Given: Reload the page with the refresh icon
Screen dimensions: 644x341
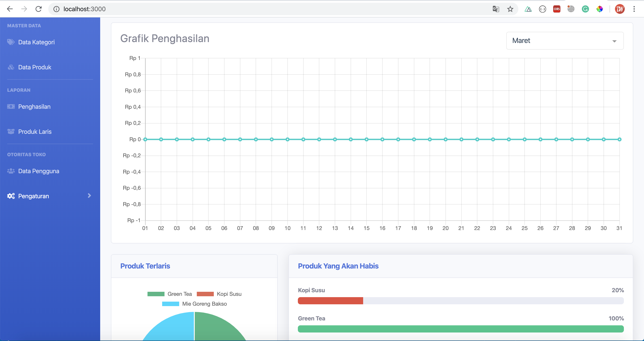Looking at the screenshot, I should (38, 9).
